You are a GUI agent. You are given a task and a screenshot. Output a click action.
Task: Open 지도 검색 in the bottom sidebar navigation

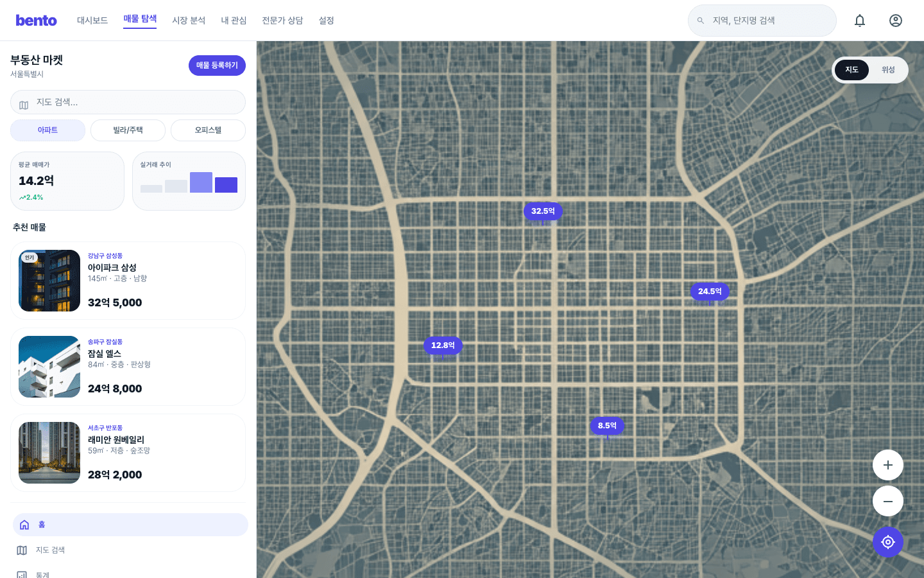pos(50,550)
